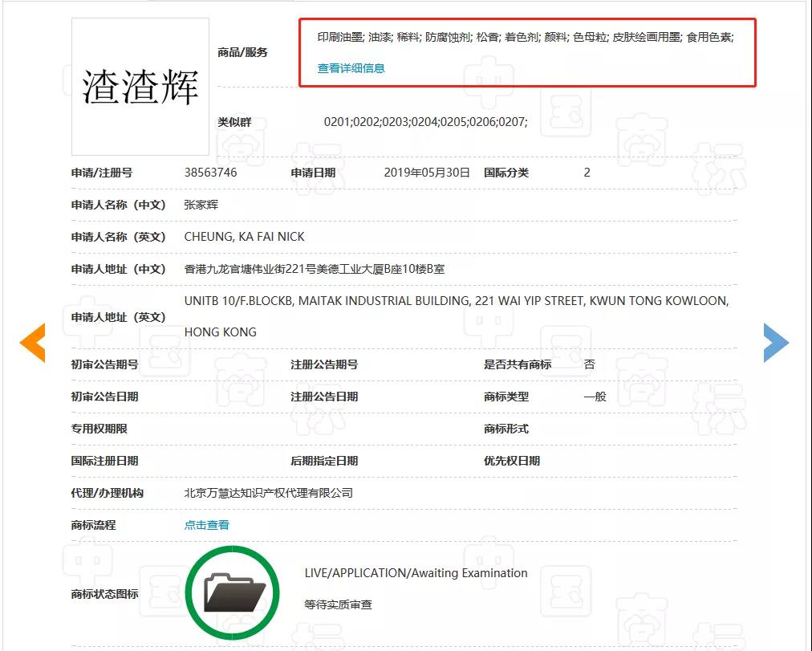Select the English name CHEUNG, KA FAI NICK
This screenshot has height=651, width=812.
pyautogui.click(x=245, y=237)
